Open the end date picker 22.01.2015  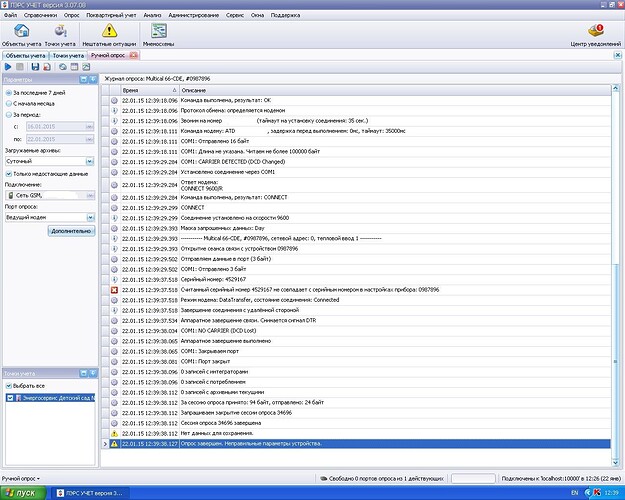pos(90,139)
